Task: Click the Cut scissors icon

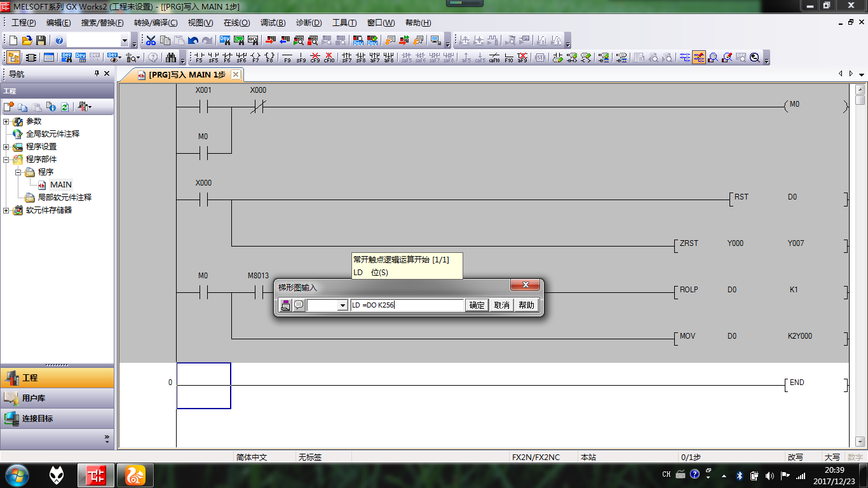Action: (151, 41)
